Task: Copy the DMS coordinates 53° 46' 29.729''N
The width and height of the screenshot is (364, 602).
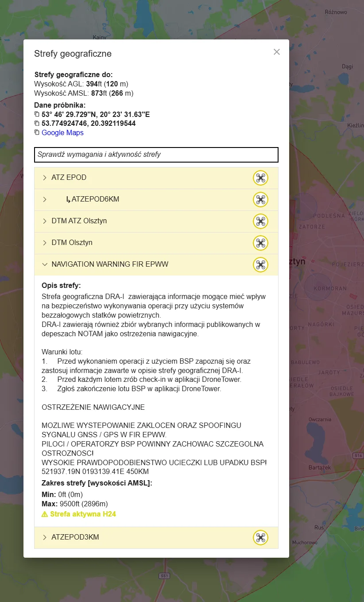Action: 37,114
